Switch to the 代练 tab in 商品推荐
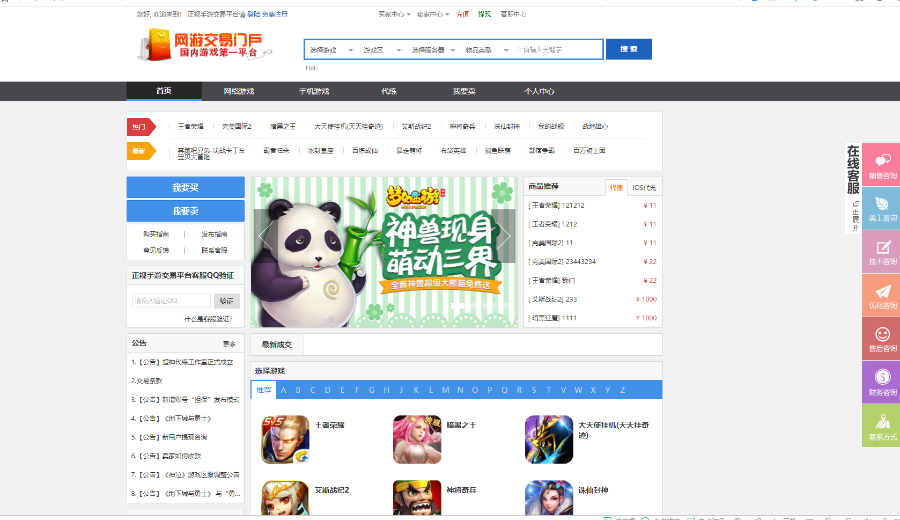 (x=616, y=187)
